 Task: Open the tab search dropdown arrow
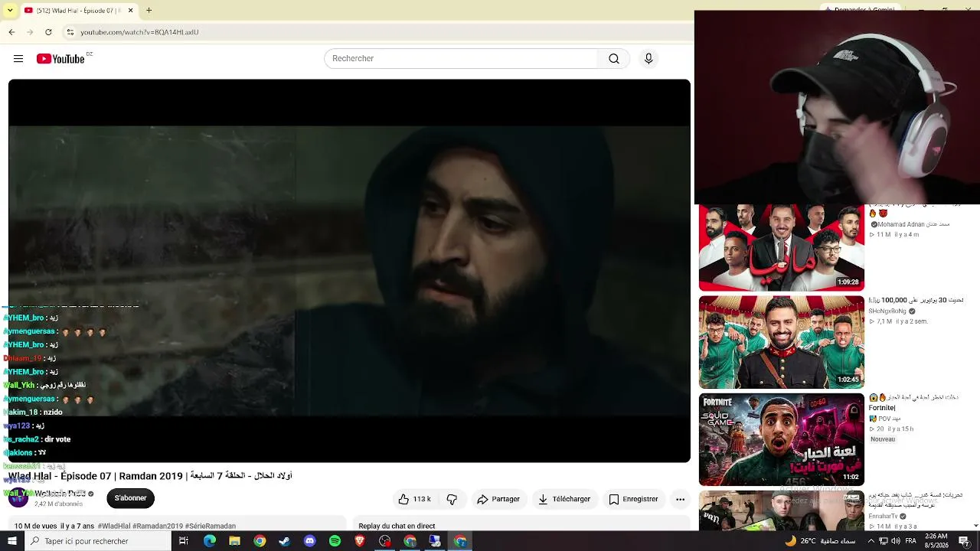point(10,11)
